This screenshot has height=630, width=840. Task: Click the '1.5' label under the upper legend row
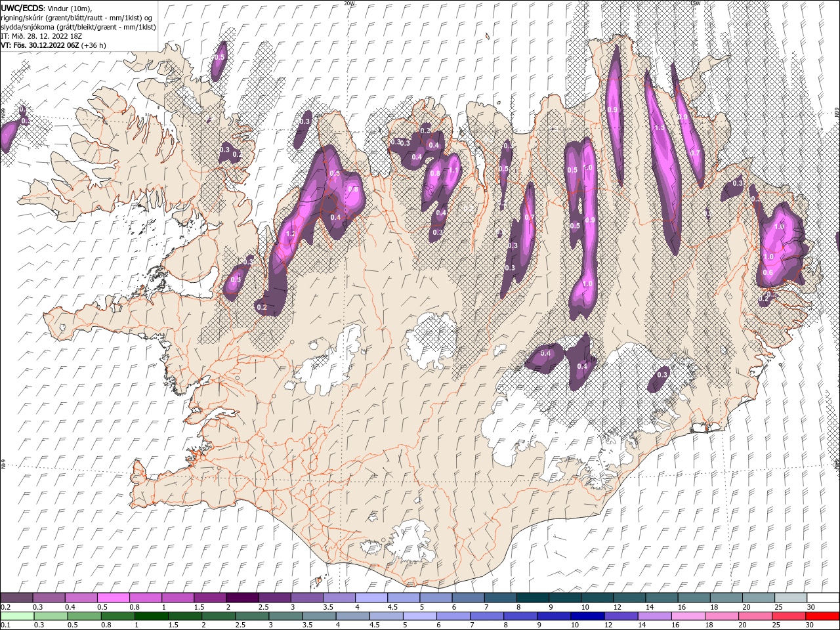(199, 607)
